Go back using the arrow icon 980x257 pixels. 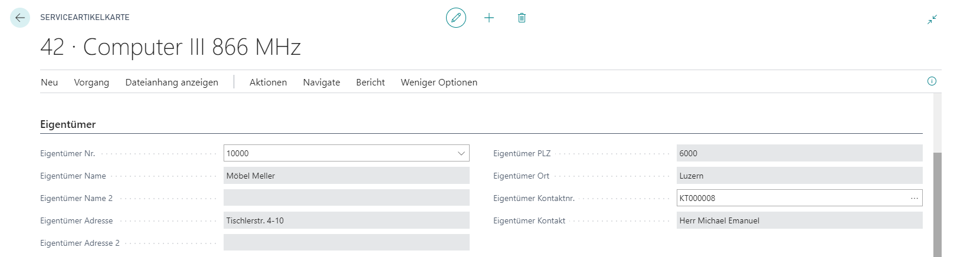[20, 18]
